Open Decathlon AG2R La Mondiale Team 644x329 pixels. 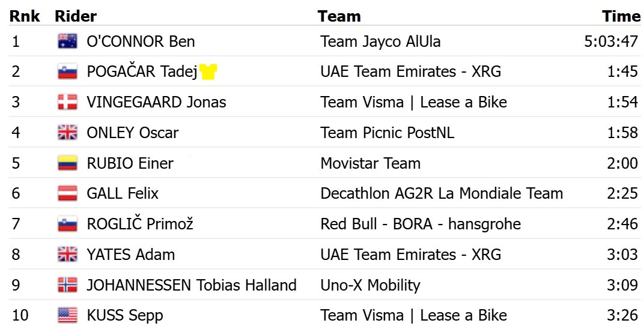pos(442,194)
